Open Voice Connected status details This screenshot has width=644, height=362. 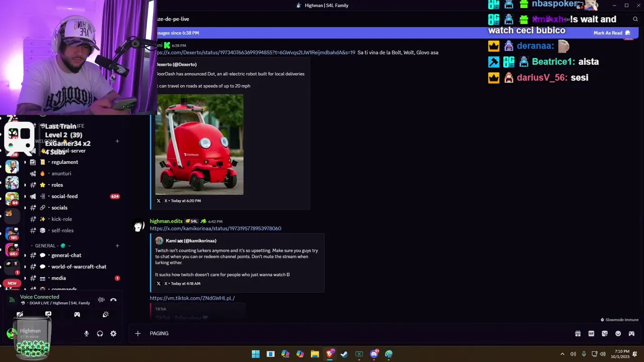click(x=40, y=297)
